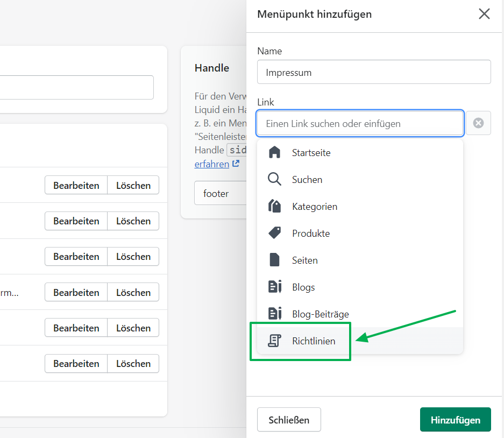Click the Startseite house icon
The height and width of the screenshot is (438, 504).
pos(274,152)
